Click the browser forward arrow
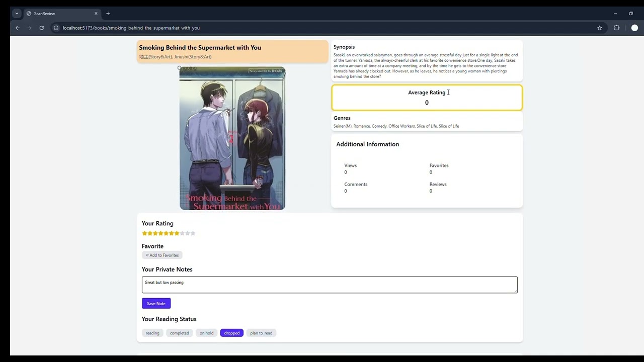The image size is (644, 362). (x=29, y=28)
